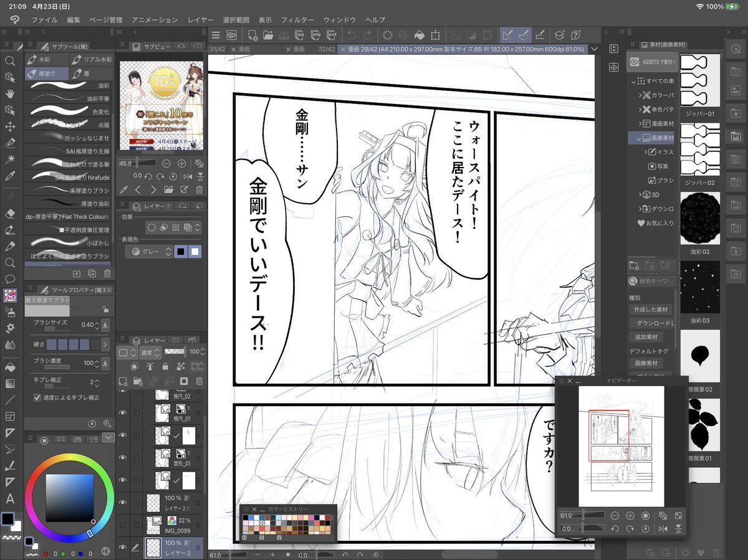Expand hardness options arrow
748x560 pixels.
tap(105, 344)
